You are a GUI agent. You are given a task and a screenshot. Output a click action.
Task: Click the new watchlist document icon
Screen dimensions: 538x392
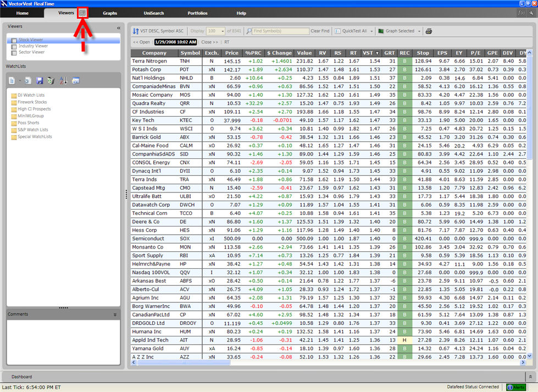12,81
